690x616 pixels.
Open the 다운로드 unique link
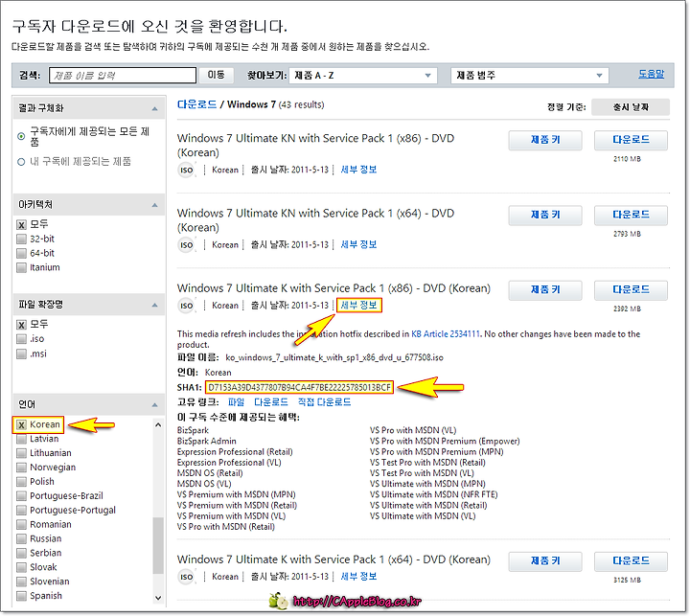coord(270,401)
